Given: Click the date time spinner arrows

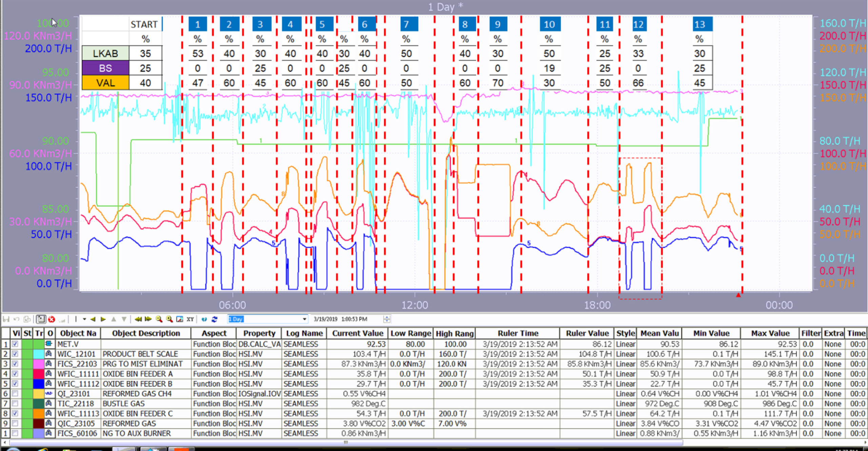Looking at the screenshot, I should pyautogui.click(x=387, y=319).
